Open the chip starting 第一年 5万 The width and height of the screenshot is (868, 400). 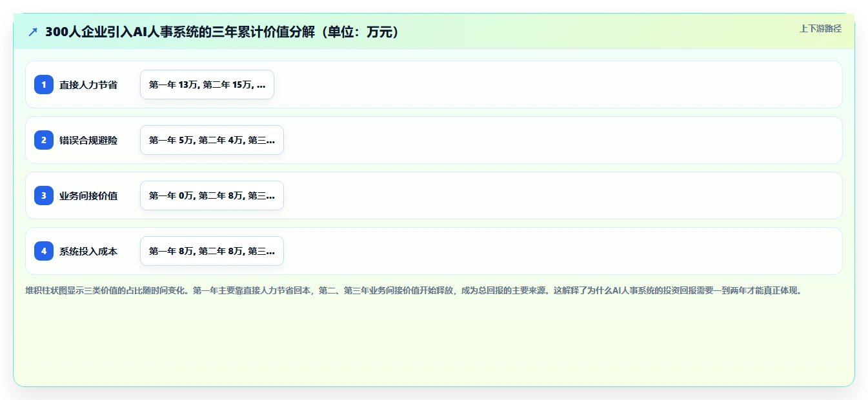[x=212, y=140]
